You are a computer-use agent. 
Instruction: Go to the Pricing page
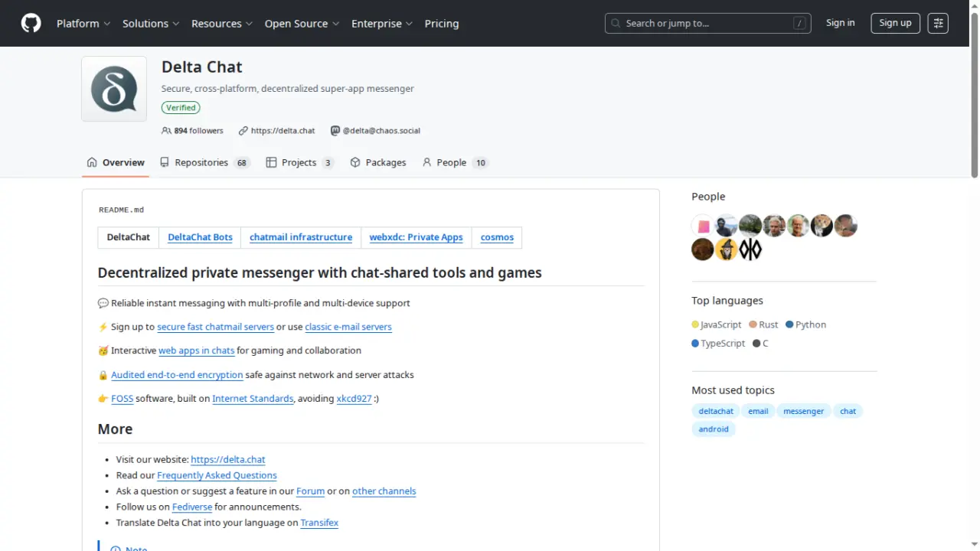(x=442, y=24)
